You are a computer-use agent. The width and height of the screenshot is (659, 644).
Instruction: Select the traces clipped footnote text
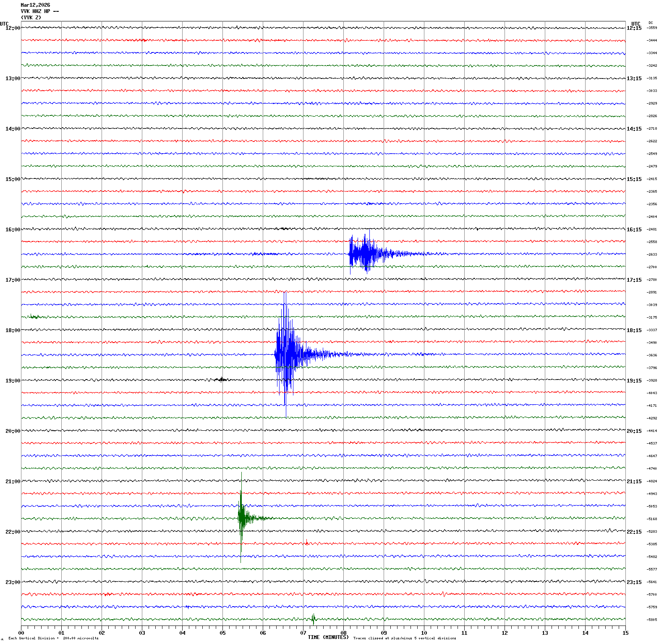[x=404, y=638]
